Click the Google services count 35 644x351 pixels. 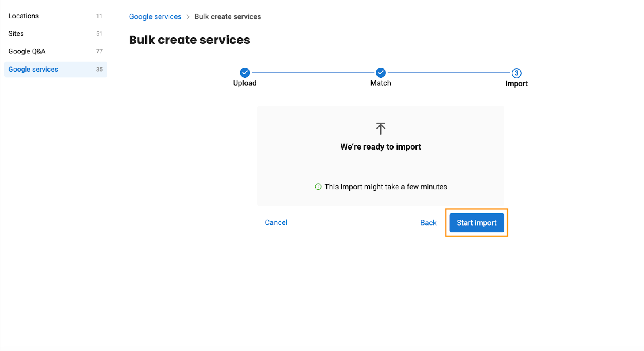(99, 69)
